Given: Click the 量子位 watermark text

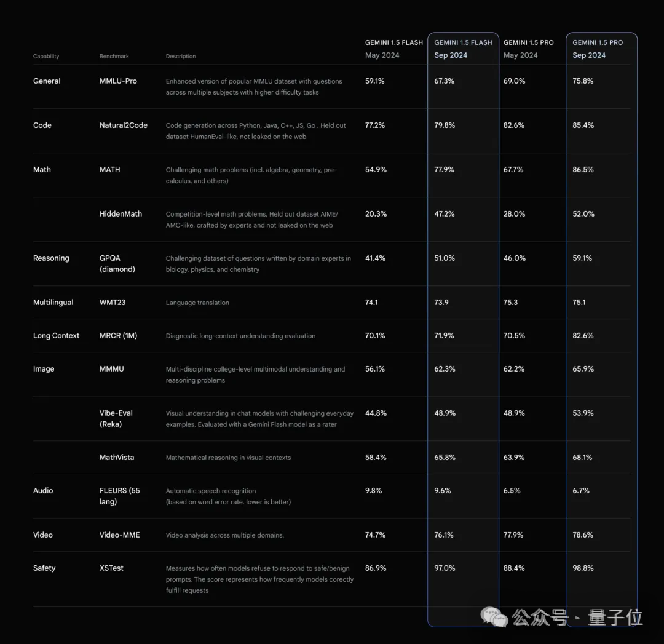Looking at the screenshot, I should tap(615, 618).
